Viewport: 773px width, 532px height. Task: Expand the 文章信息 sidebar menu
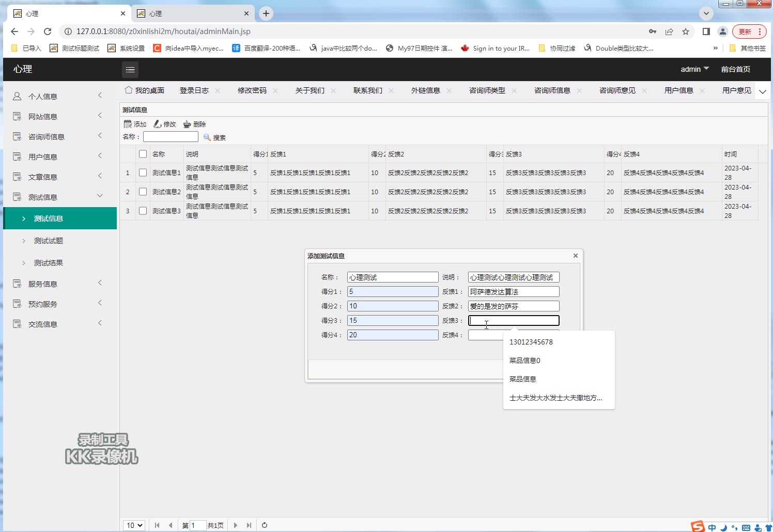coord(100,176)
